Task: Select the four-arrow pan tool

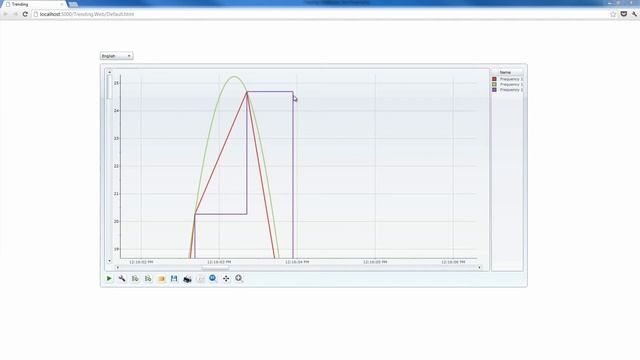Action: (x=226, y=278)
